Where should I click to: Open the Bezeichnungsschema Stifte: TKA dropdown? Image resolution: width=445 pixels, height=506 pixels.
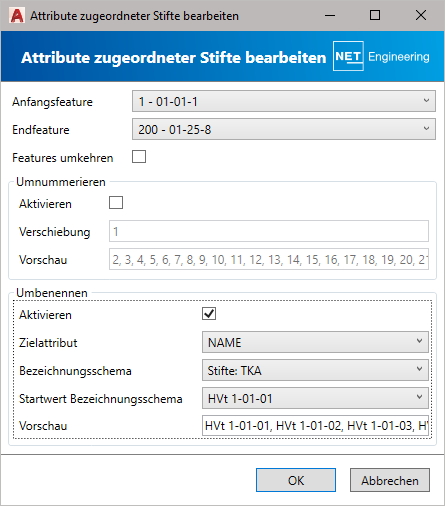click(x=315, y=370)
